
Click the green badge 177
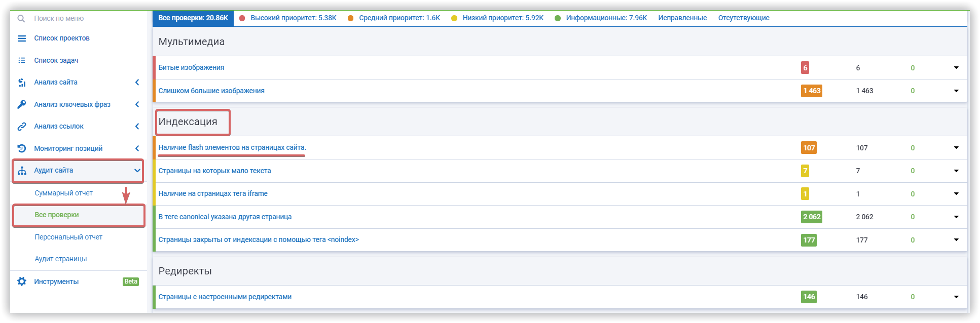click(x=809, y=240)
